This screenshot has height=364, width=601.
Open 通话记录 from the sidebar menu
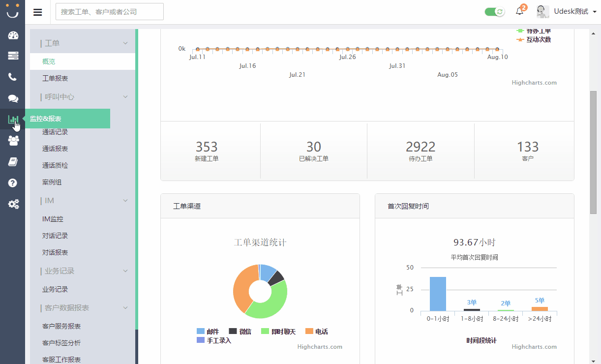tap(55, 132)
